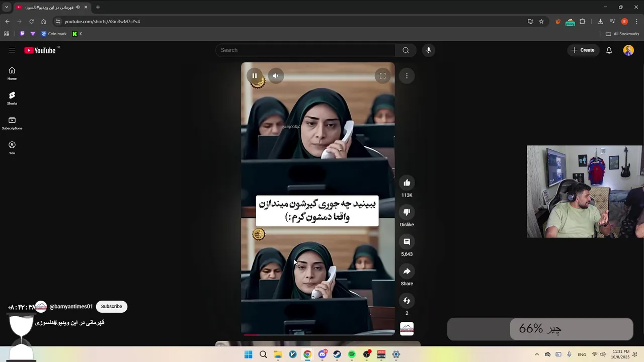Open the tab search dropdown arrow
Screen dimensions: 644x362
point(7,7)
